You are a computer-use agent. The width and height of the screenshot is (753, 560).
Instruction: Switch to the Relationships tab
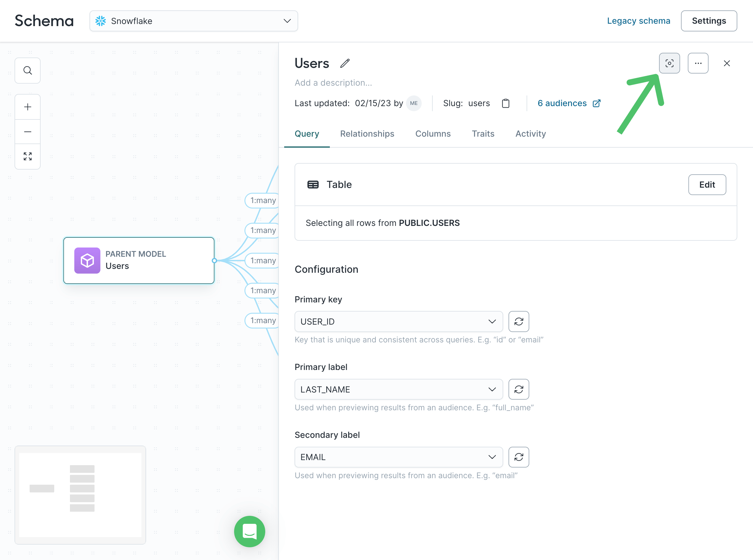click(x=367, y=134)
